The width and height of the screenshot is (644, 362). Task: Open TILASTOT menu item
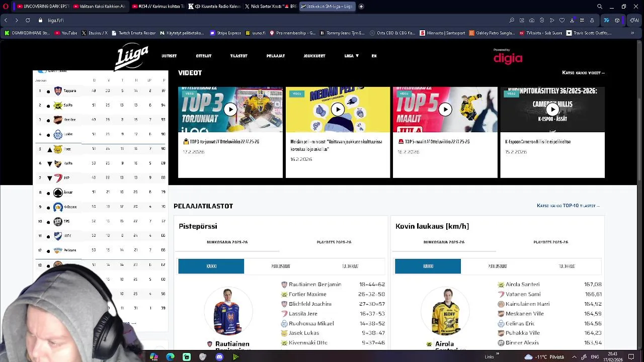click(x=238, y=56)
